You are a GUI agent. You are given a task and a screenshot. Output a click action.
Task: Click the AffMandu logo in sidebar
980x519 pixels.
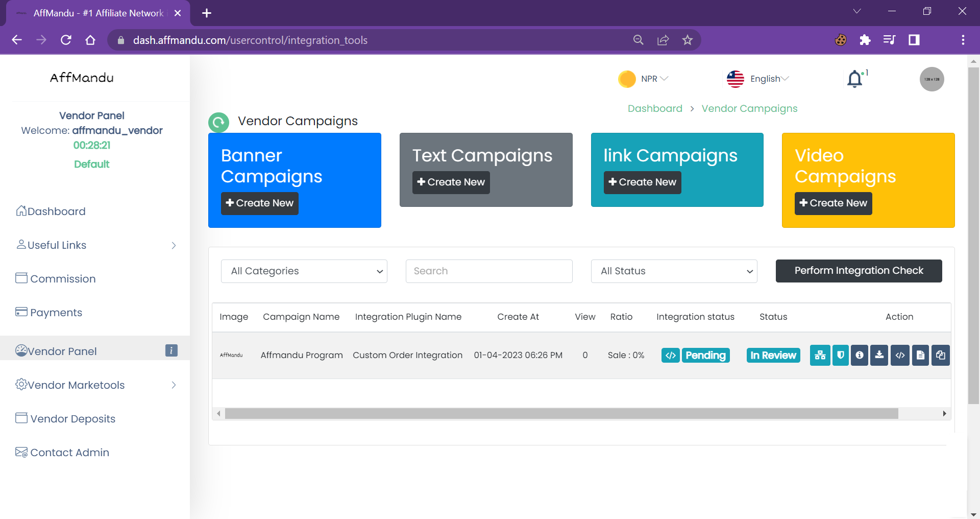pos(82,78)
